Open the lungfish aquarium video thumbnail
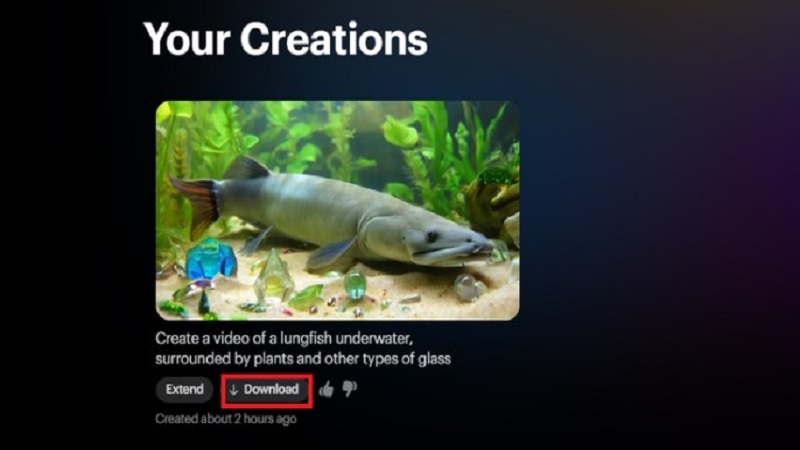 point(337,210)
